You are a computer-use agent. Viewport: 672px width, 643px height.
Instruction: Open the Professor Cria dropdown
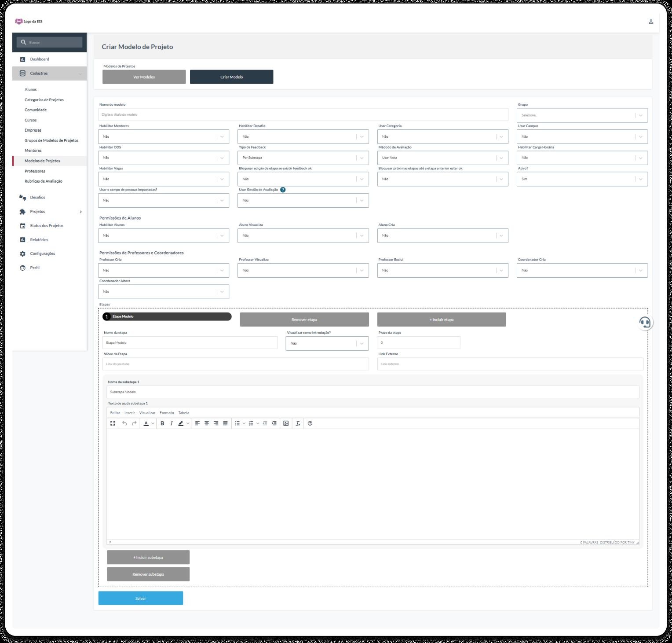click(x=164, y=270)
